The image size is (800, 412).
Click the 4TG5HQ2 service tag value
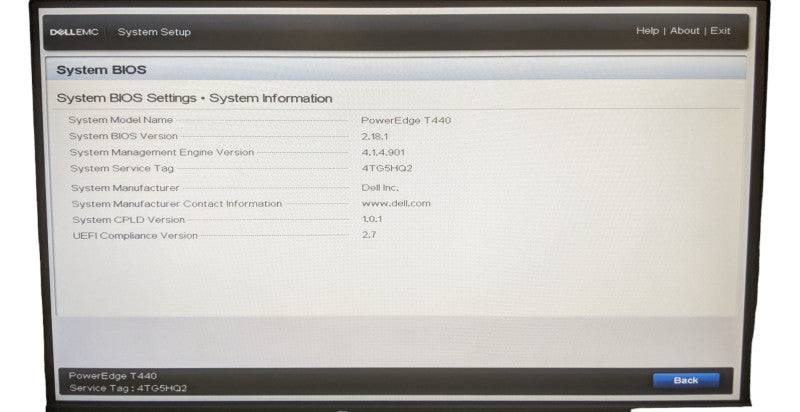tap(387, 168)
